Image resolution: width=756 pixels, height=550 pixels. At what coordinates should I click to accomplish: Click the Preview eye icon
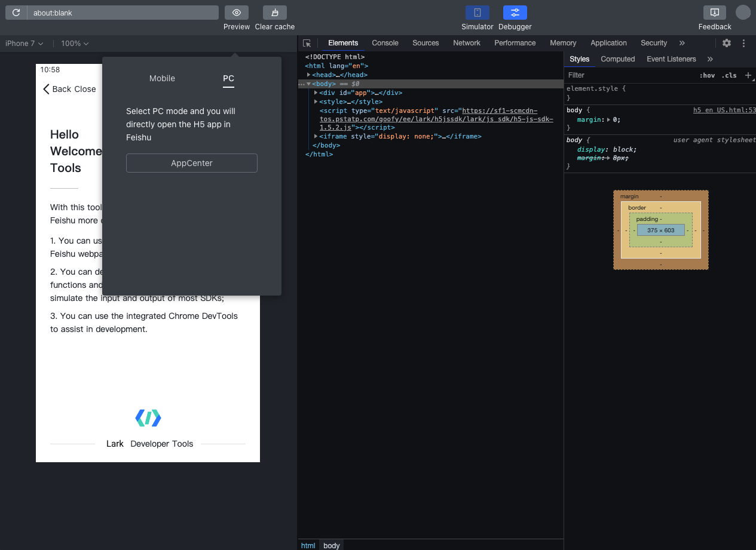click(237, 13)
